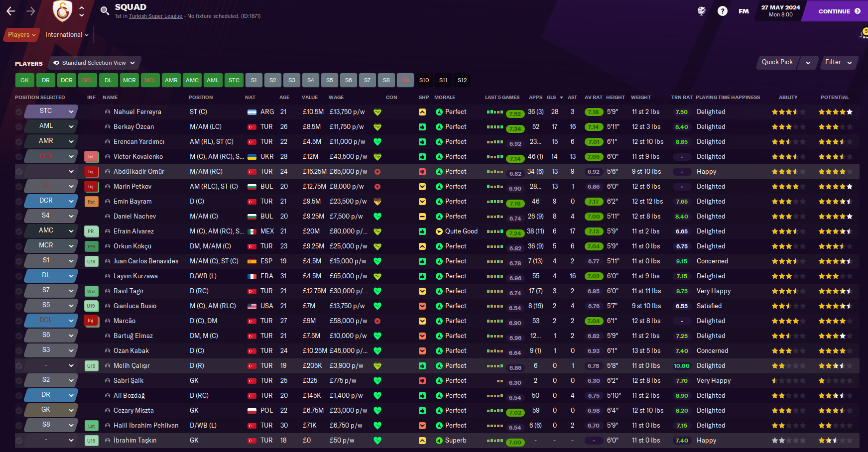Expand the STC position selected dropdown
Screen dimensions: 868x452
point(51,111)
